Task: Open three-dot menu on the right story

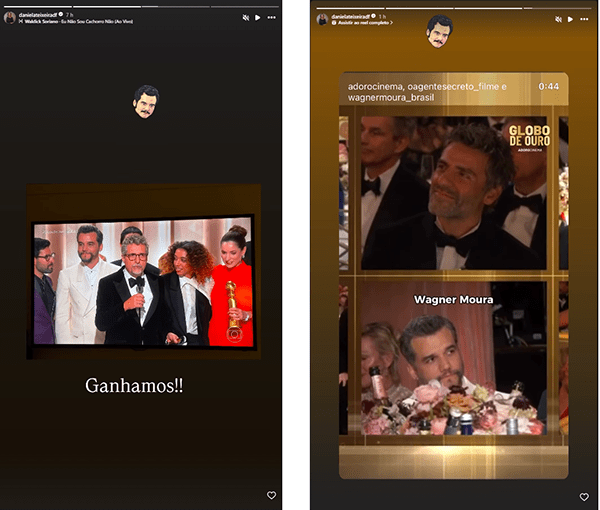Action: 585,17
